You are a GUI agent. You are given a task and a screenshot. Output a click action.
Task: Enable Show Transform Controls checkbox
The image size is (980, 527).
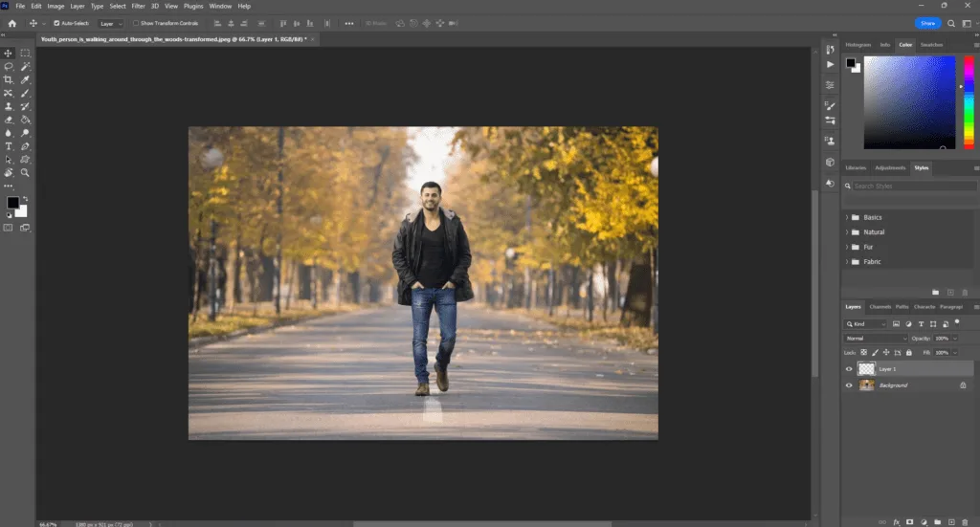tap(136, 23)
